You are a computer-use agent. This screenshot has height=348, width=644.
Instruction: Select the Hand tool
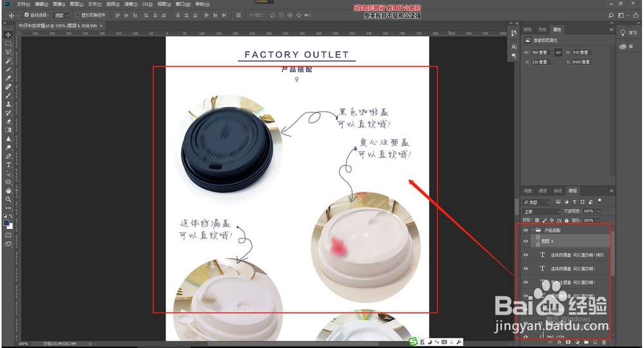[8, 191]
